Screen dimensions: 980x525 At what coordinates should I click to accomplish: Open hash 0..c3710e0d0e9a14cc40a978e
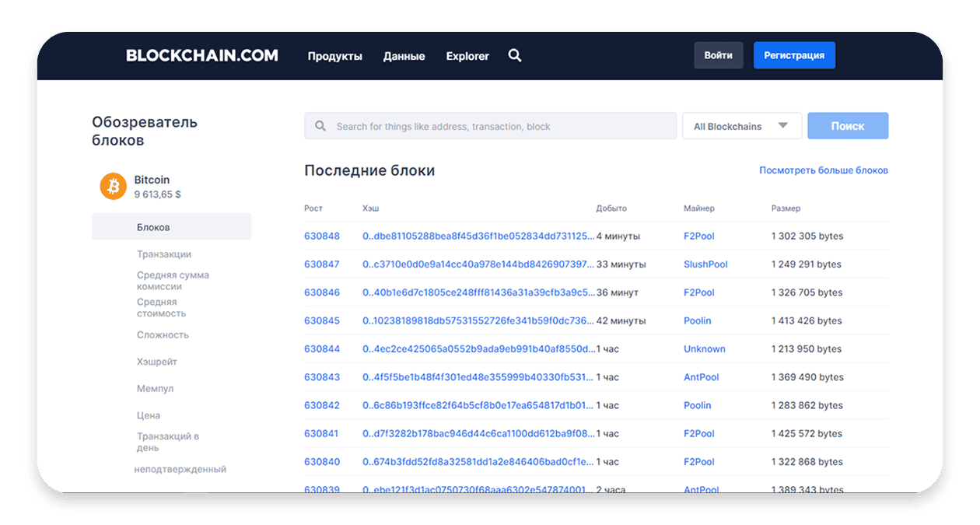pyautogui.click(x=478, y=264)
